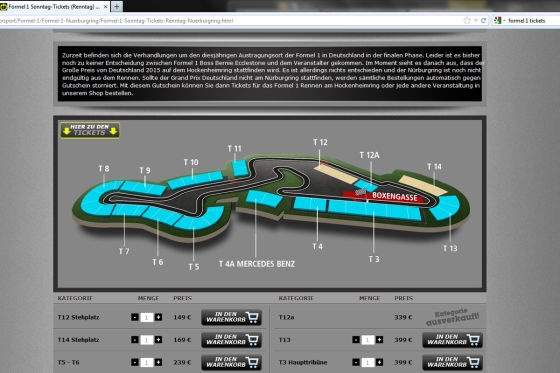Add T13 tickets to Warenkorb

click(x=452, y=340)
